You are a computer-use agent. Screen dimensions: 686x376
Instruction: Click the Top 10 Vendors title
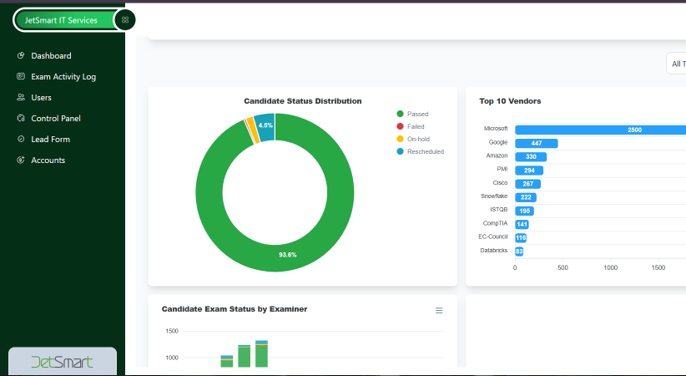pos(510,101)
